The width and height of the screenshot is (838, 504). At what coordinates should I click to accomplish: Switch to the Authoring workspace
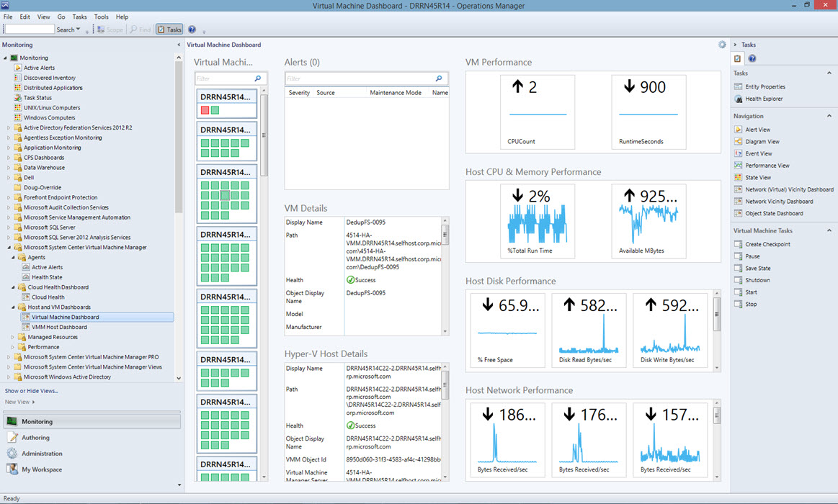click(35, 437)
